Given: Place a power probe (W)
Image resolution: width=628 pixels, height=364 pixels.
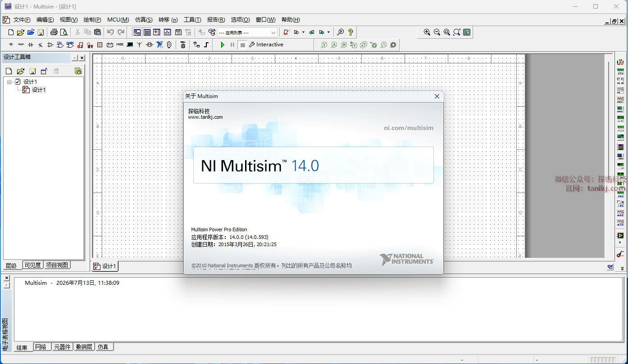Looking at the screenshot, I should 344,45.
